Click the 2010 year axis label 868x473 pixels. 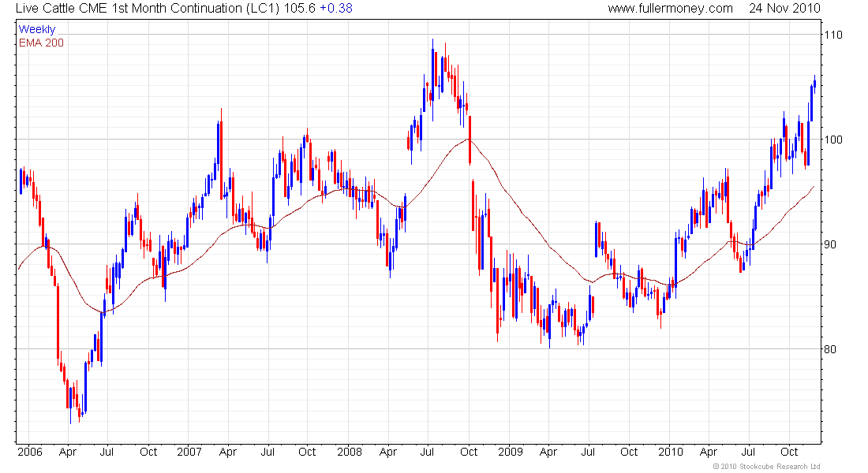[x=671, y=452]
